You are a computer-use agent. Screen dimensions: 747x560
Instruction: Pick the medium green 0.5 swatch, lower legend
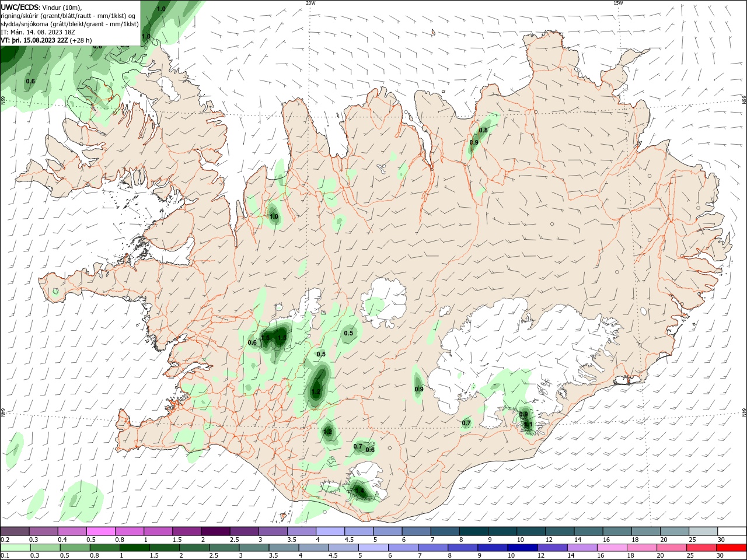pos(75,548)
